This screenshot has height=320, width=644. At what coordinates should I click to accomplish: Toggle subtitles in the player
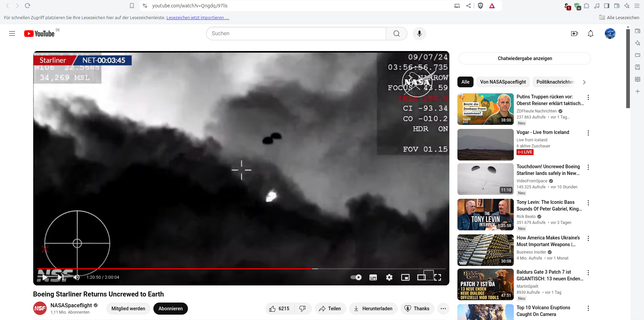click(373, 277)
